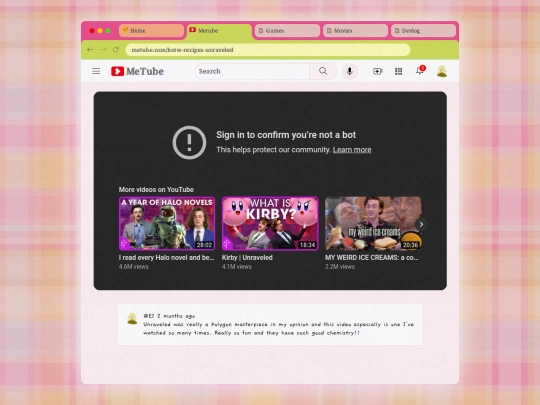The width and height of the screenshot is (540, 405).
Task: Click the search magnifier button
Action: tap(323, 71)
